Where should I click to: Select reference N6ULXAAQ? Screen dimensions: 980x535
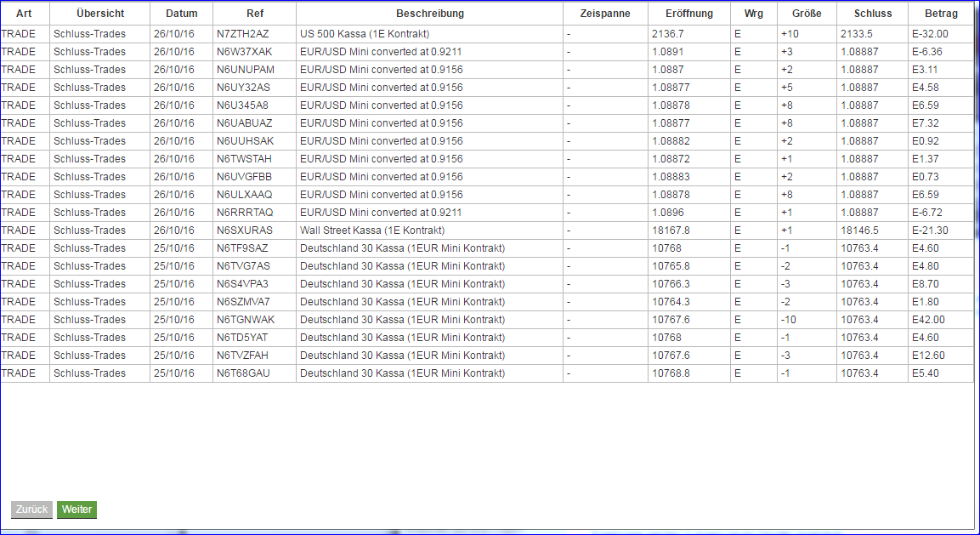(245, 194)
